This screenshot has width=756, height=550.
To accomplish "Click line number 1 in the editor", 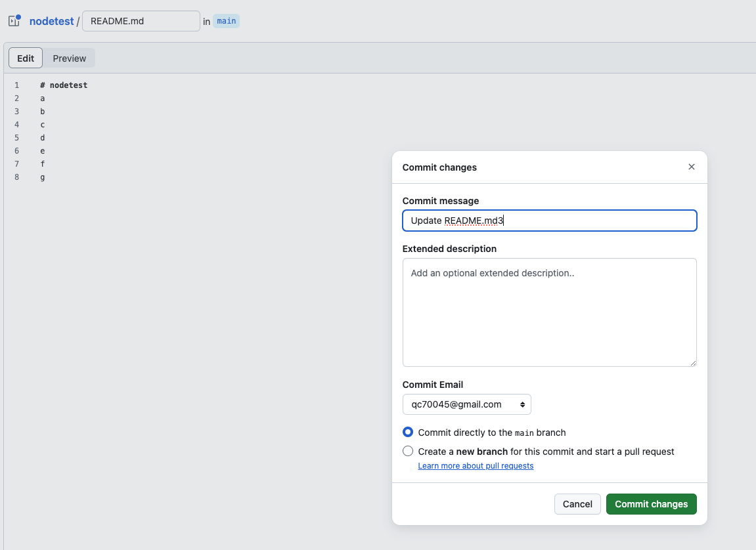I will [x=16, y=85].
